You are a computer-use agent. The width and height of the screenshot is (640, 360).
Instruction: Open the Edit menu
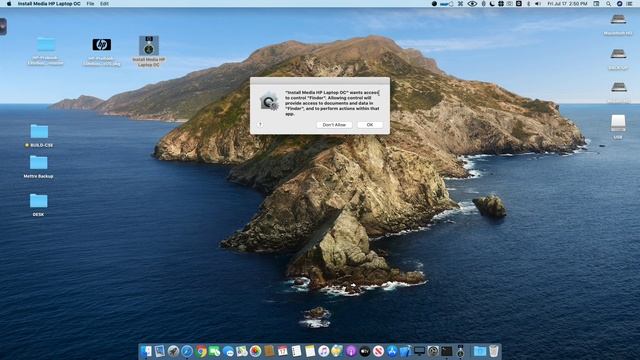pos(104,4)
